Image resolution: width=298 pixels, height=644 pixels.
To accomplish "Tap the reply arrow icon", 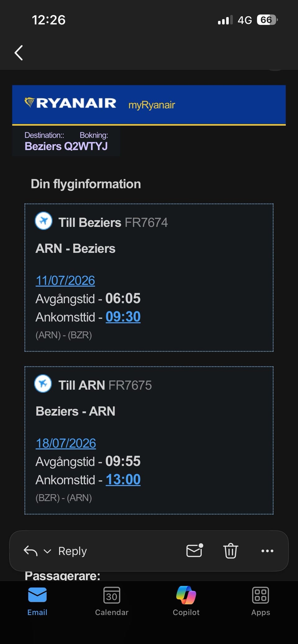I will tap(30, 551).
